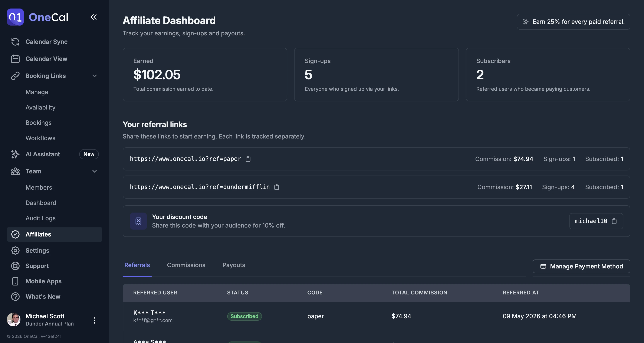Click the What's New question icon
The height and width of the screenshot is (343, 644).
(x=15, y=297)
